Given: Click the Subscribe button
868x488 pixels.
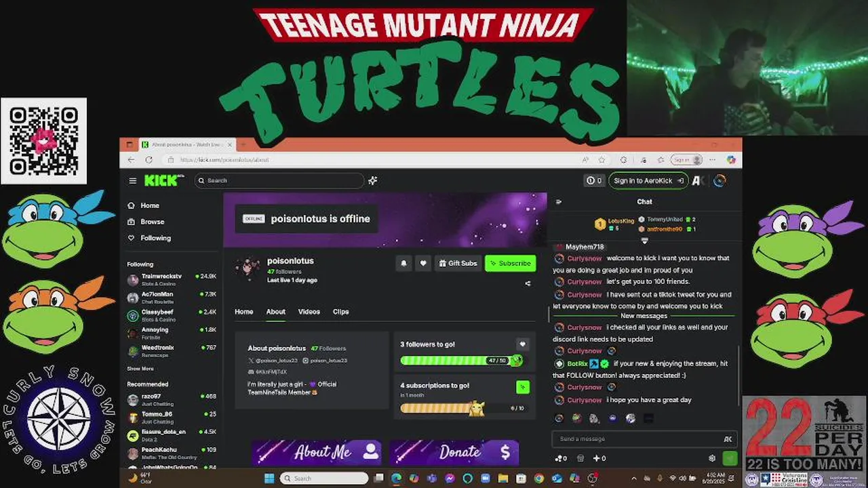Looking at the screenshot, I should pyautogui.click(x=510, y=263).
